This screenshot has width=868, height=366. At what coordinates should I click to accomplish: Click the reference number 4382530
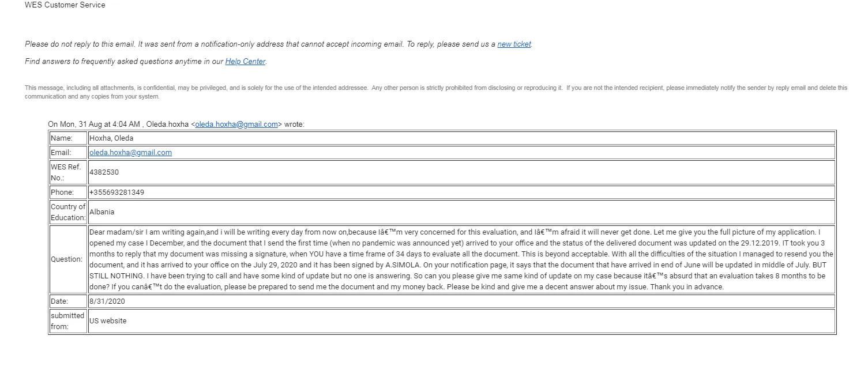104,172
